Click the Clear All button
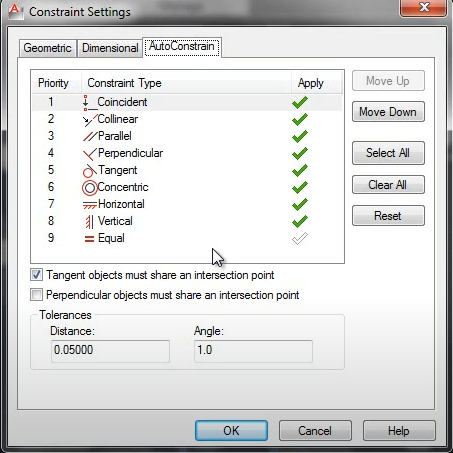Screen dimensions: 453x453 [x=388, y=185]
